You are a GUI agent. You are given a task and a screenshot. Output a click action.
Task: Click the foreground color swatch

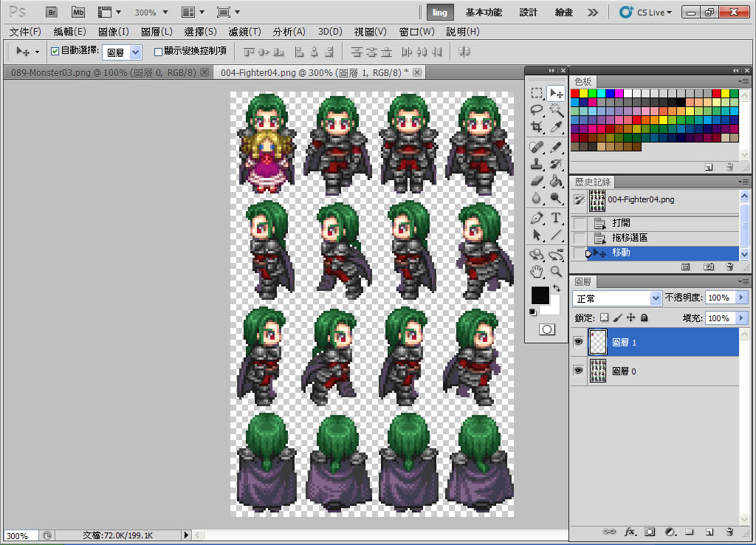coord(540,295)
